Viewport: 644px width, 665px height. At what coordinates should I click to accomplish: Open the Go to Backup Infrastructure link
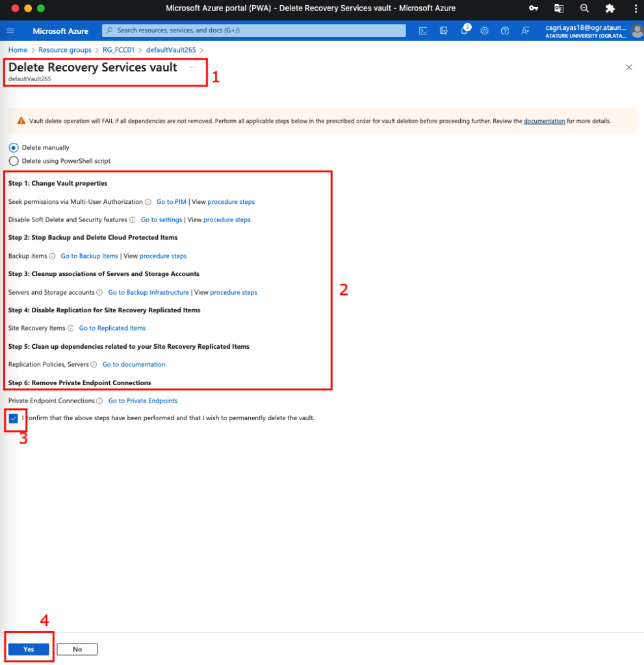[148, 292]
